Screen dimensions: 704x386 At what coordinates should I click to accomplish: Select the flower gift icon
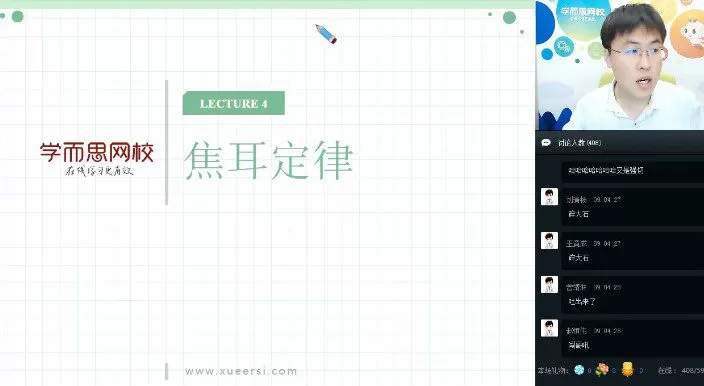coord(602,370)
